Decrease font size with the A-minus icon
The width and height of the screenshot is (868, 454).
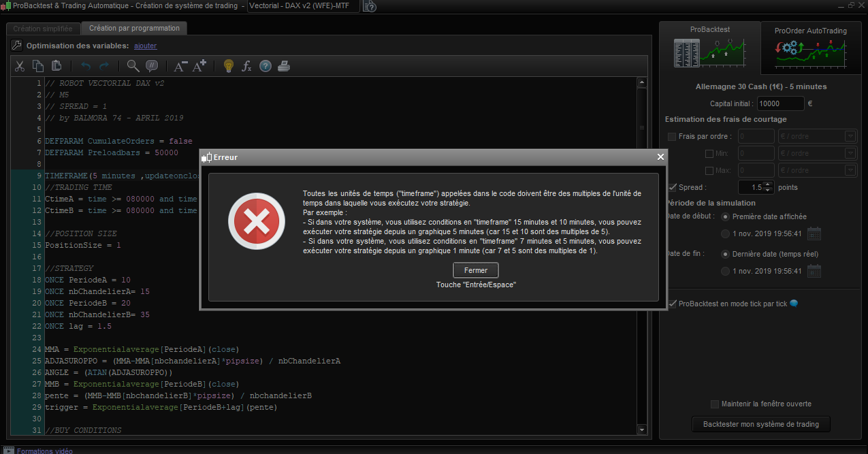coord(180,66)
